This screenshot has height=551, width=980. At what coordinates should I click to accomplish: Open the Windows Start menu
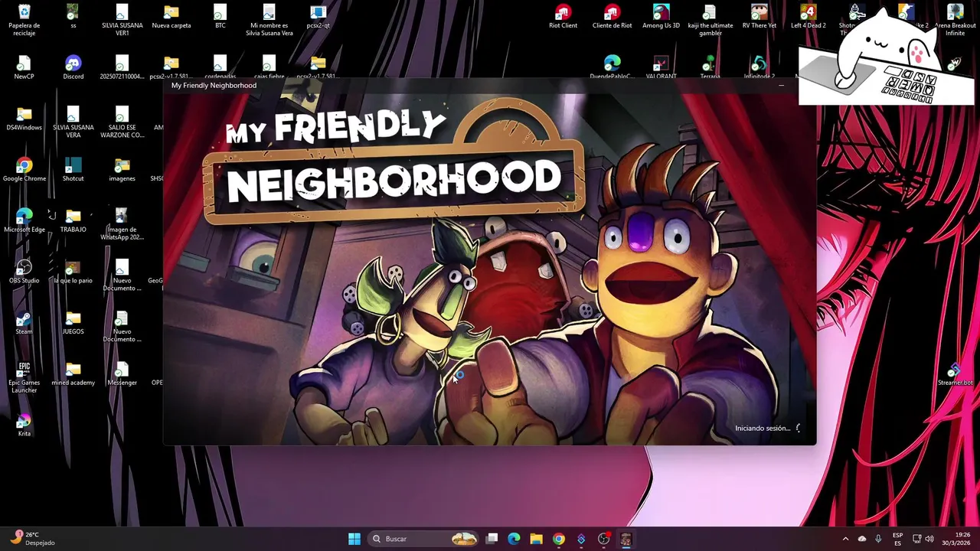354,539
